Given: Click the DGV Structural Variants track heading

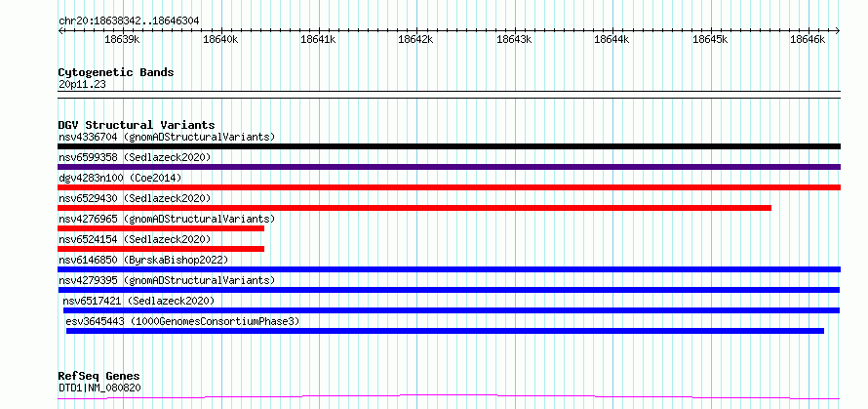Looking at the screenshot, I should coord(137,125).
